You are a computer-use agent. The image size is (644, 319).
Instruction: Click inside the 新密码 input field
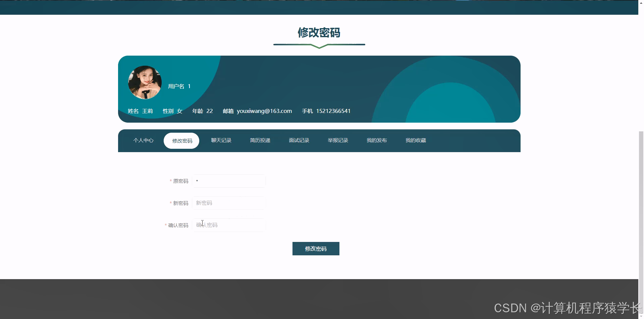pyautogui.click(x=228, y=203)
